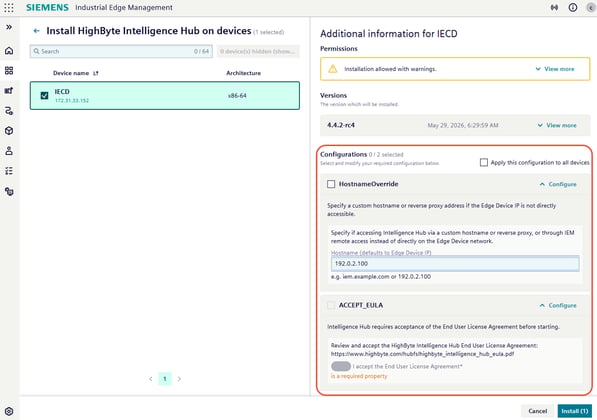The height and width of the screenshot is (420, 597).
Task: Click the back arrow beside Install HighByte title
Action: tap(37, 31)
